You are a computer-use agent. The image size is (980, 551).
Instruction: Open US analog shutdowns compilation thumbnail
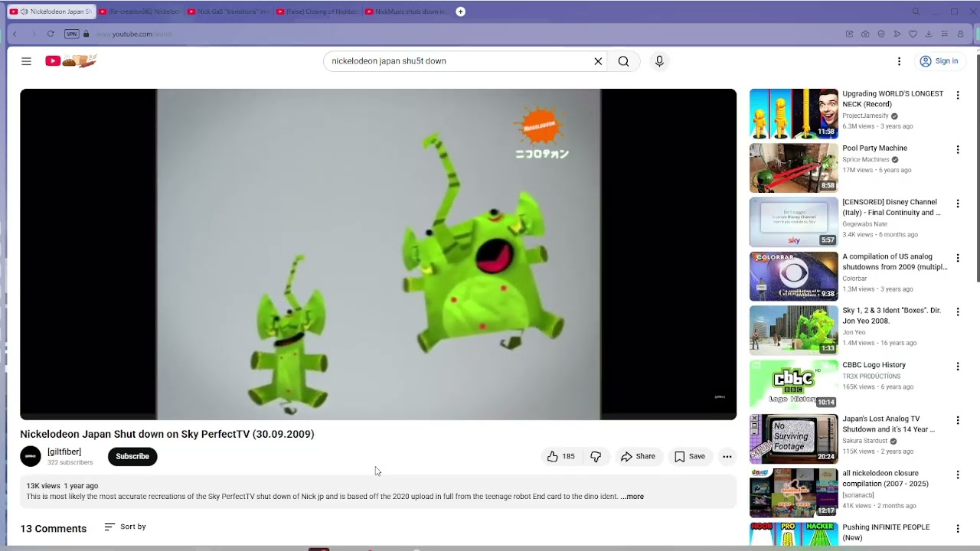tap(793, 276)
